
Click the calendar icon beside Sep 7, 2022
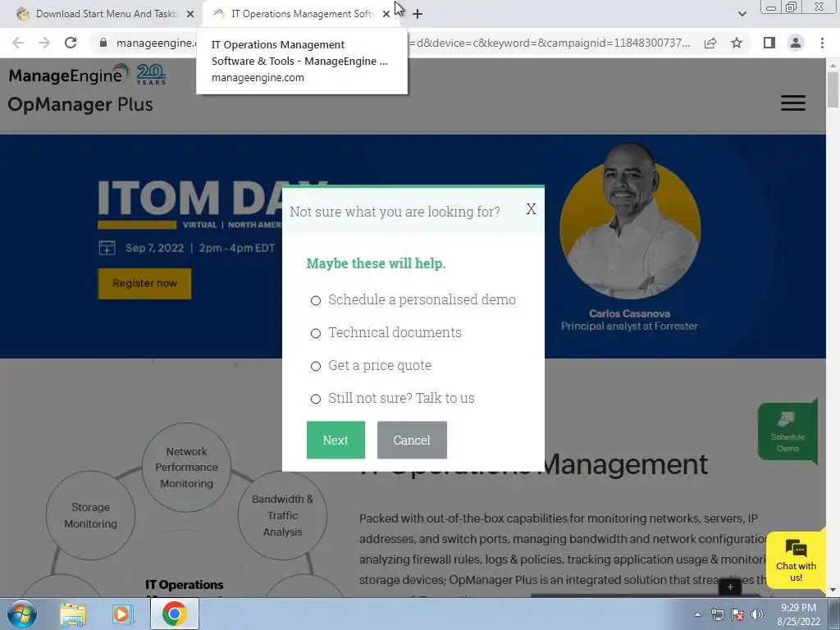click(x=107, y=248)
